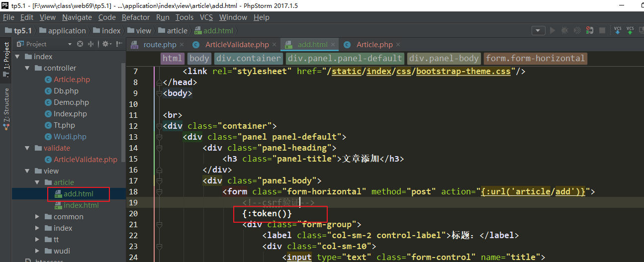Switch to the Article.php editor tab
Screen dimensions: 644x262
click(374, 44)
